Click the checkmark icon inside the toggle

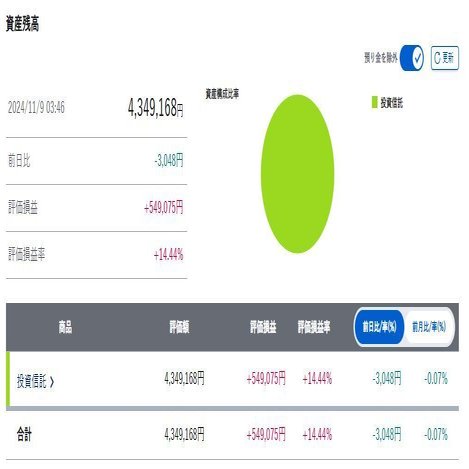[417, 58]
